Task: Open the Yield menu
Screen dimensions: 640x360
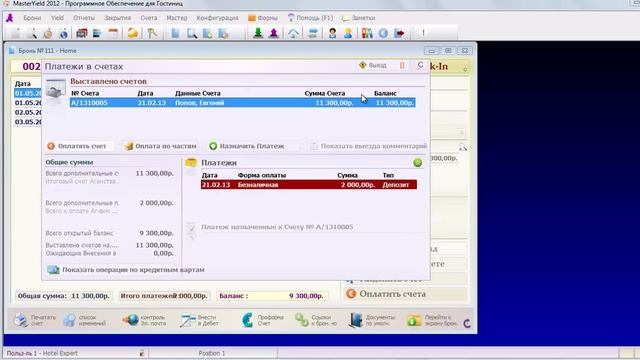Action: tap(57, 18)
